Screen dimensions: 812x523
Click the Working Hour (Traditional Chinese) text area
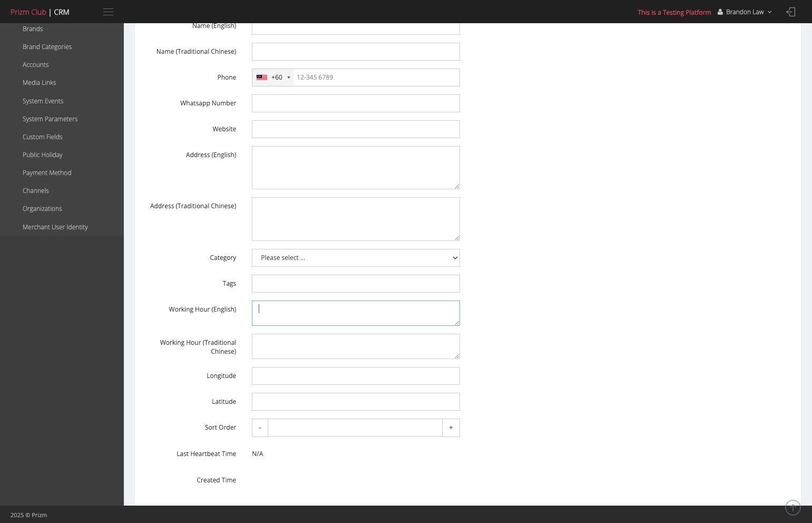coord(356,346)
